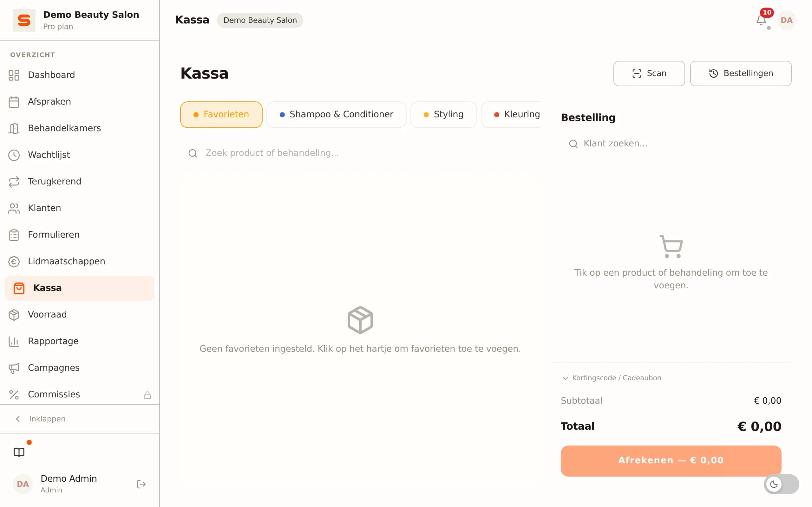Click the logout icon beside Demo Admin

tap(141, 484)
